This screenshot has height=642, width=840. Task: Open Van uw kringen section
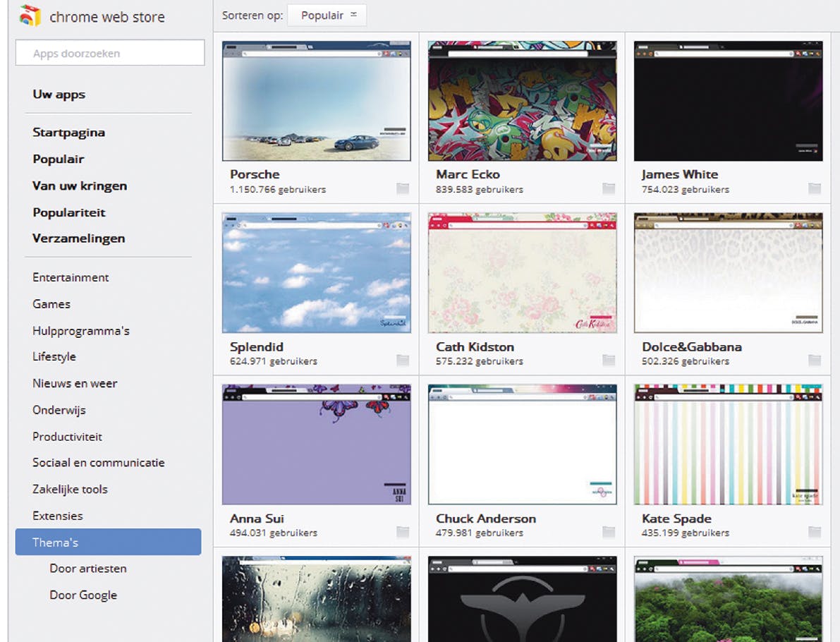point(80,186)
